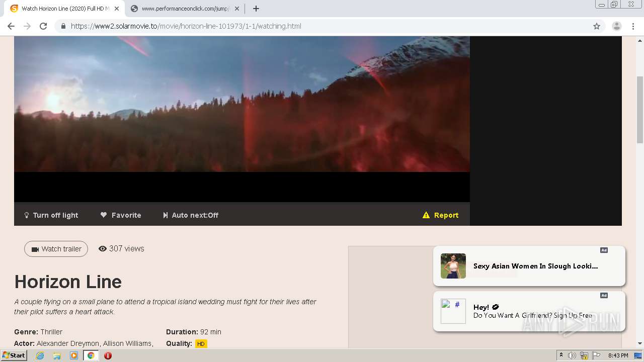
Task: Open Windows Media Player from taskbar
Action: (x=74, y=355)
